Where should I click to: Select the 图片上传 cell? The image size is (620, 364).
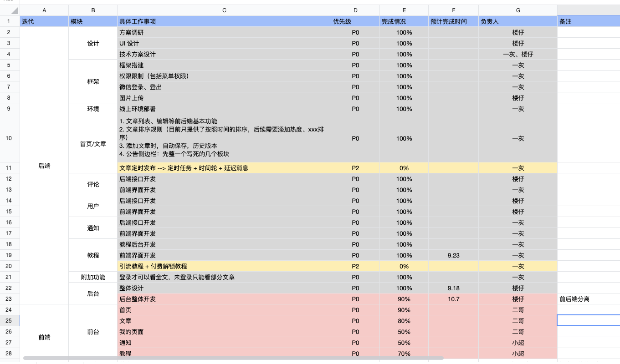click(224, 98)
